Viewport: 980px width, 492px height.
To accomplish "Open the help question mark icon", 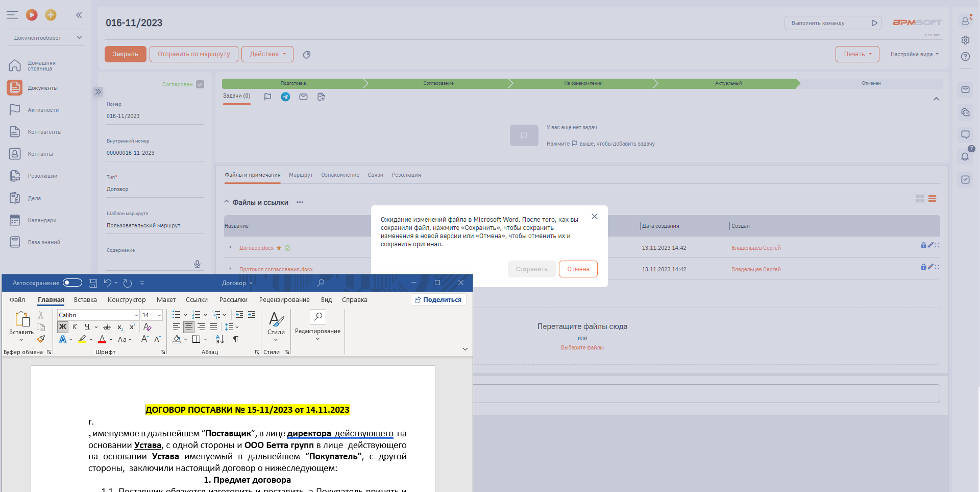I will click(965, 57).
